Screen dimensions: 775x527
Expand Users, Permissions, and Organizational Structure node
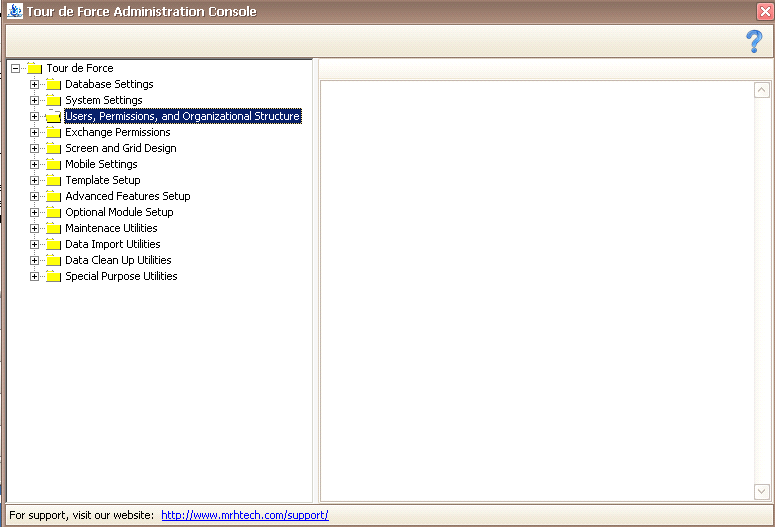coord(34,117)
